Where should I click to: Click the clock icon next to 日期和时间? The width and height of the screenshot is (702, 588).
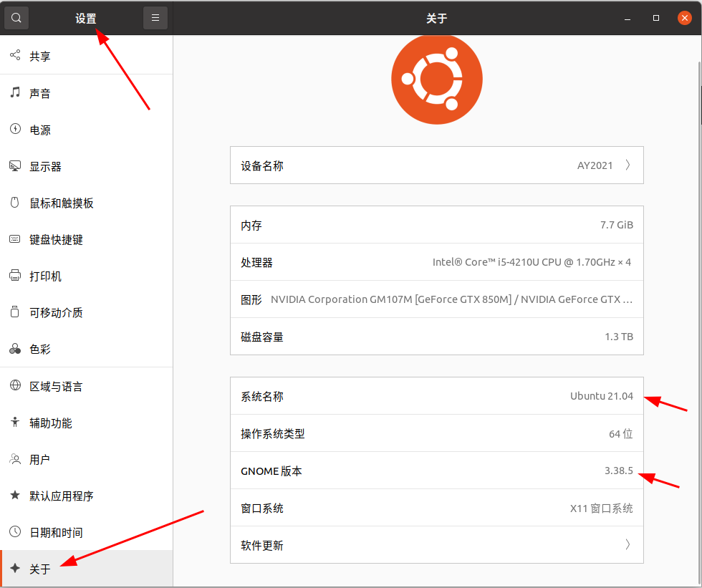coord(15,531)
